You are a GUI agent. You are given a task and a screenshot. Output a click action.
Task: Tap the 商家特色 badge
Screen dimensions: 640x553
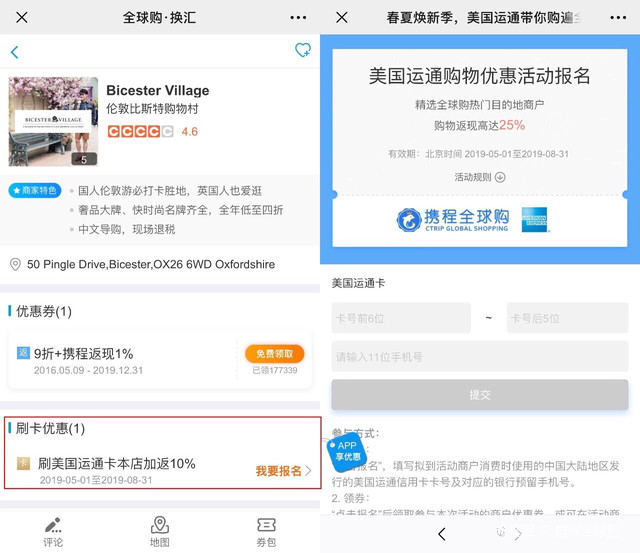[x=35, y=191]
